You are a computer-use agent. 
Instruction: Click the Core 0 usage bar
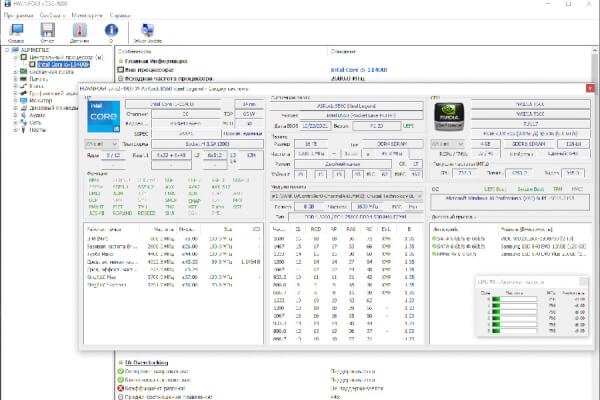click(514, 299)
